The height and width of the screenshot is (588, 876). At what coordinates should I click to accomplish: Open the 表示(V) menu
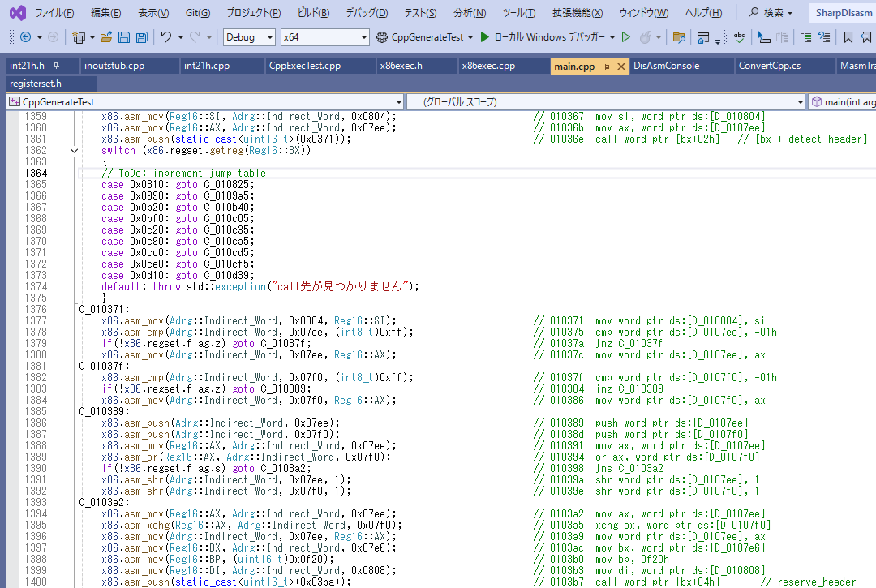point(153,12)
